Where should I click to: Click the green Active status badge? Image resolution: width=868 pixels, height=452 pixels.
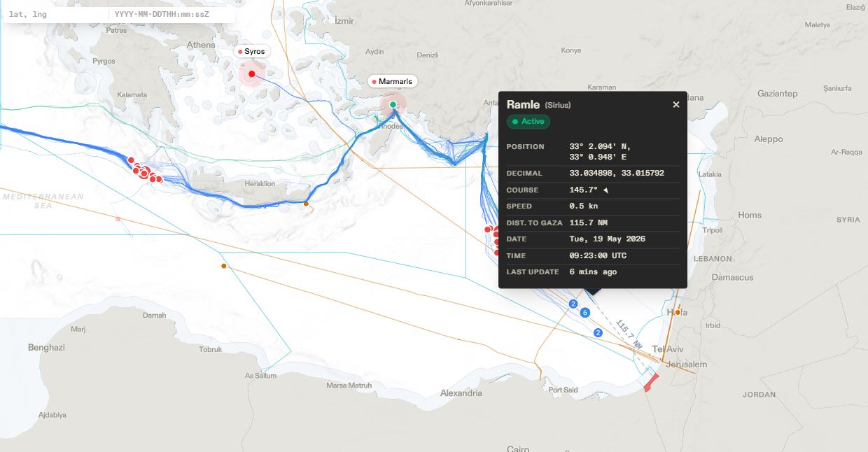pyautogui.click(x=528, y=121)
